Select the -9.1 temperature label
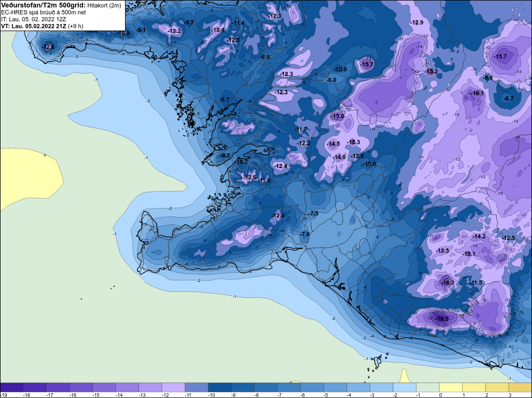 [141, 30]
